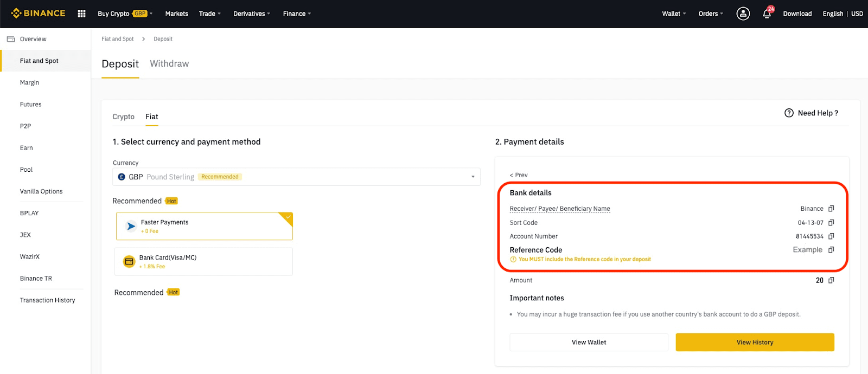Expand the Derivatives menu dropdown

[252, 14]
